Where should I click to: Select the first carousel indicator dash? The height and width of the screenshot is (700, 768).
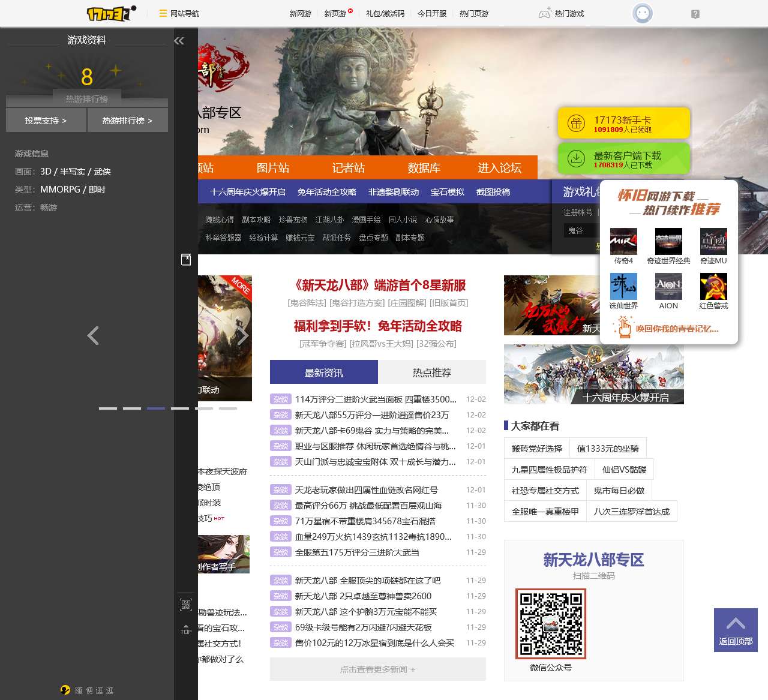108,408
